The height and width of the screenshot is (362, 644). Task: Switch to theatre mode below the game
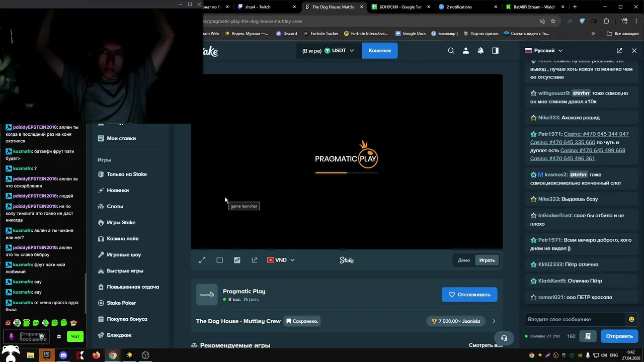(220, 260)
